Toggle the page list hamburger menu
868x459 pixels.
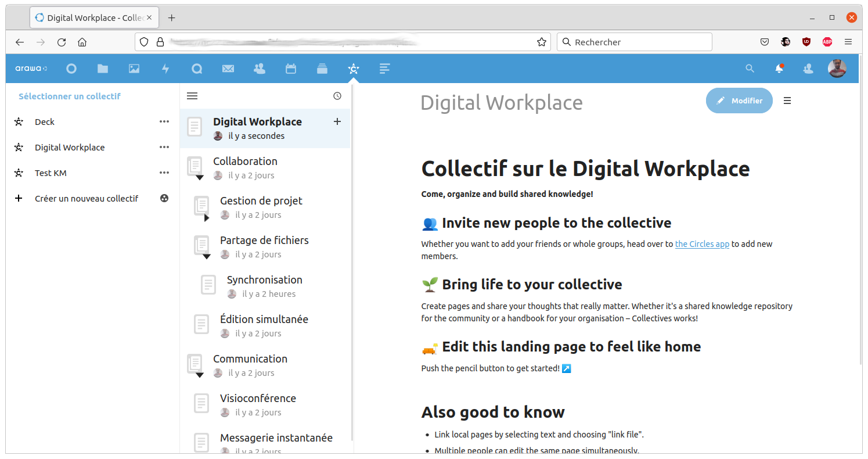click(x=192, y=96)
